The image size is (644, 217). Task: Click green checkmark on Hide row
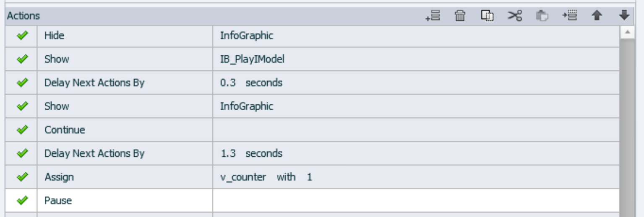point(21,36)
